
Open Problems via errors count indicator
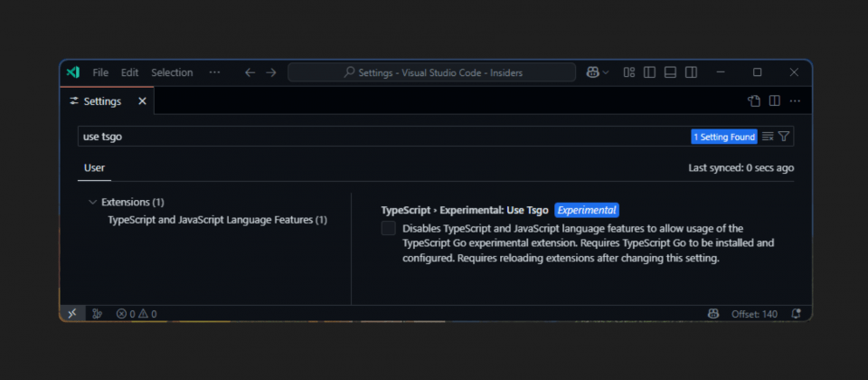click(126, 314)
